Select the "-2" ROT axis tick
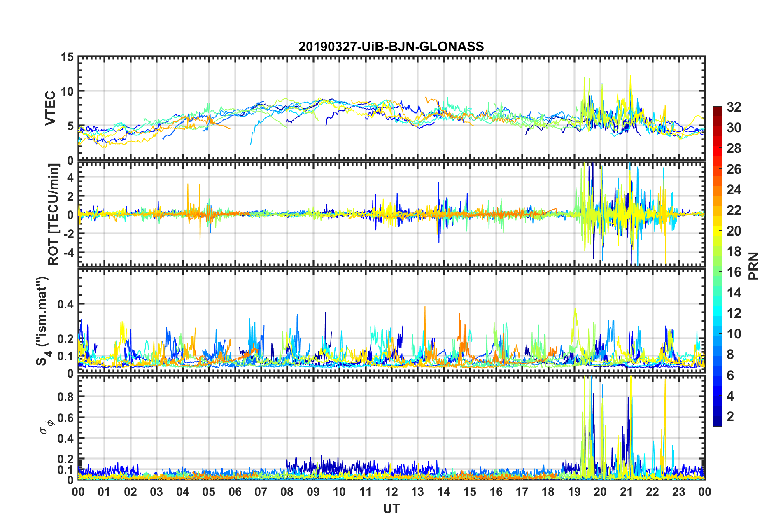 (69, 233)
